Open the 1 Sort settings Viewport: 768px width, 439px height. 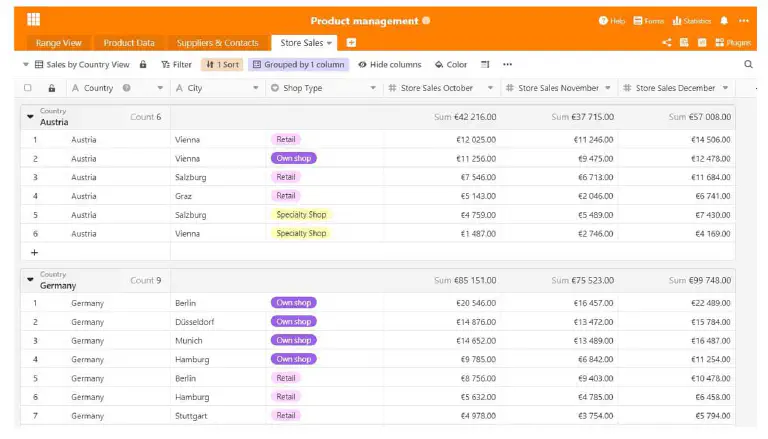(x=222, y=65)
